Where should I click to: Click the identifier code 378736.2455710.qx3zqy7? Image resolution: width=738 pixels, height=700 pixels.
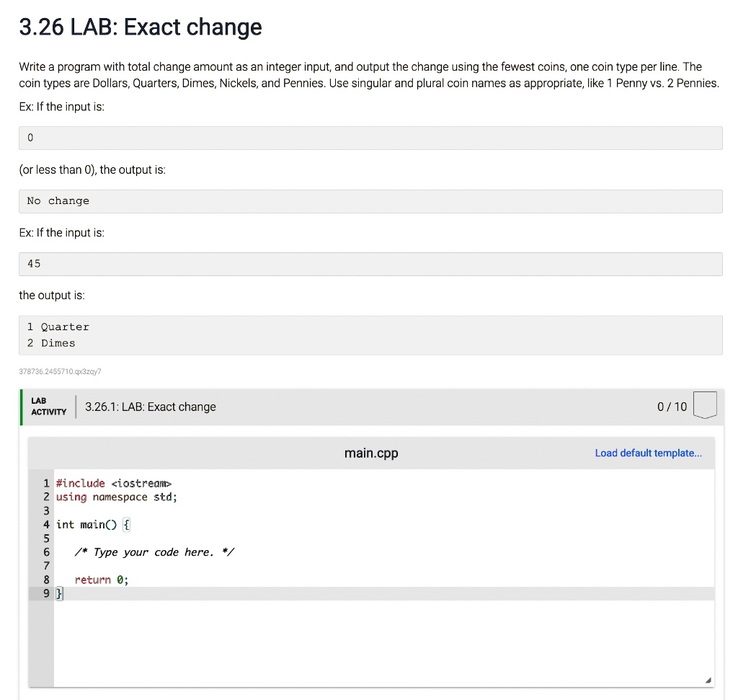coord(60,371)
